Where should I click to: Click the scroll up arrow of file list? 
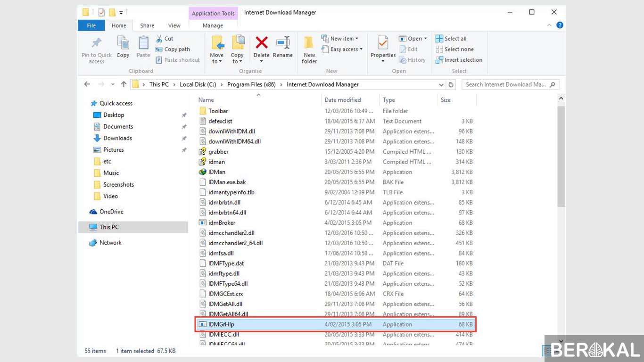click(561, 99)
